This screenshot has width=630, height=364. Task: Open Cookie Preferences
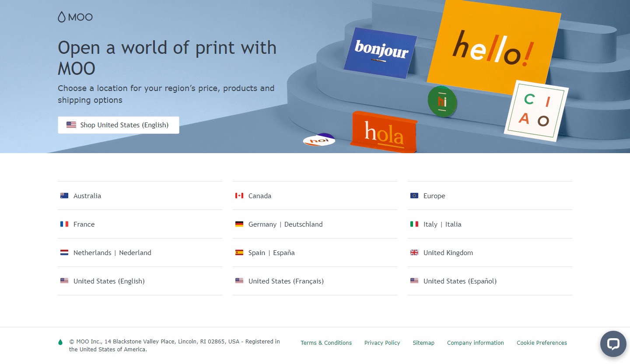coord(542,343)
